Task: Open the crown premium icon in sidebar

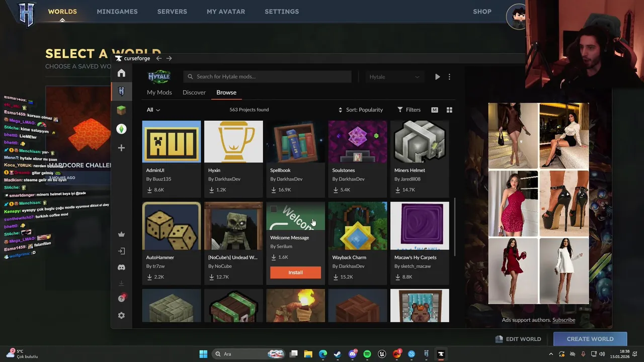Action: (x=121, y=234)
